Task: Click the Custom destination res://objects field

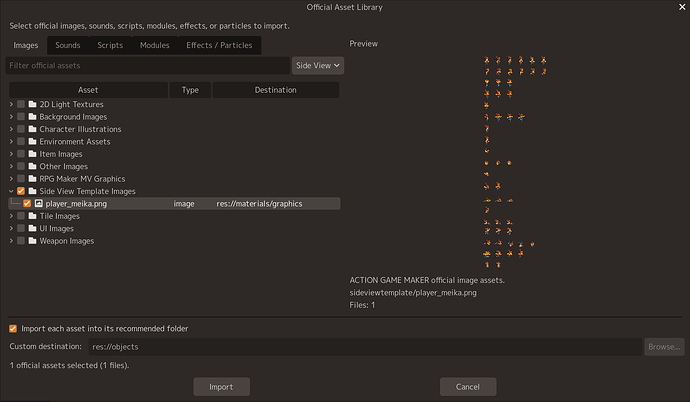Action: point(365,347)
